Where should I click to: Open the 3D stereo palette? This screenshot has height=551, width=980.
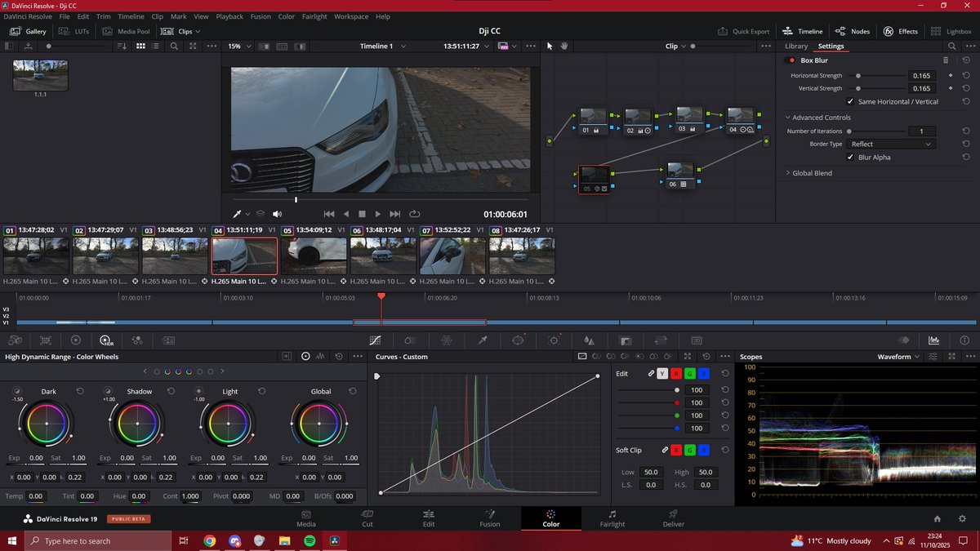click(x=697, y=340)
